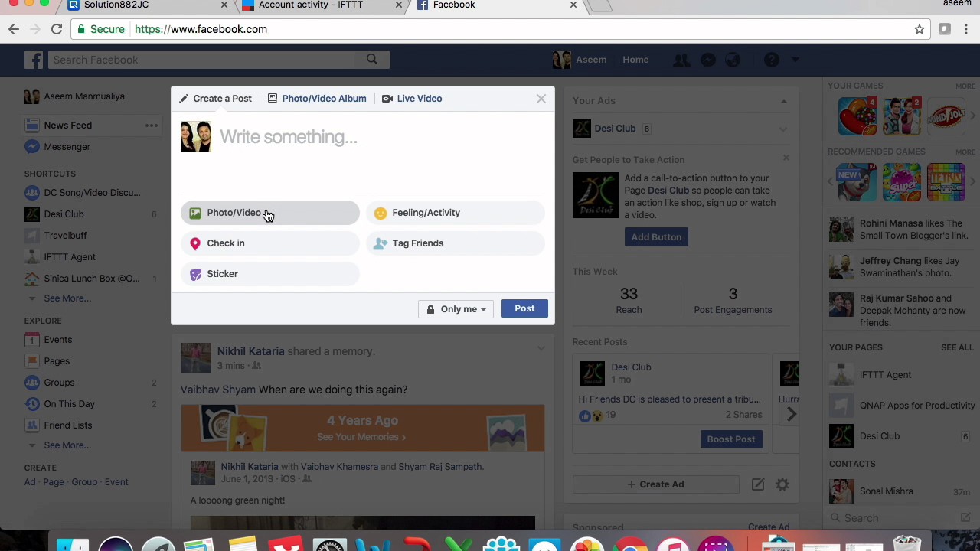The width and height of the screenshot is (980, 551).
Task: Open the account menu arrow in top bar
Action: pos(795,60)
